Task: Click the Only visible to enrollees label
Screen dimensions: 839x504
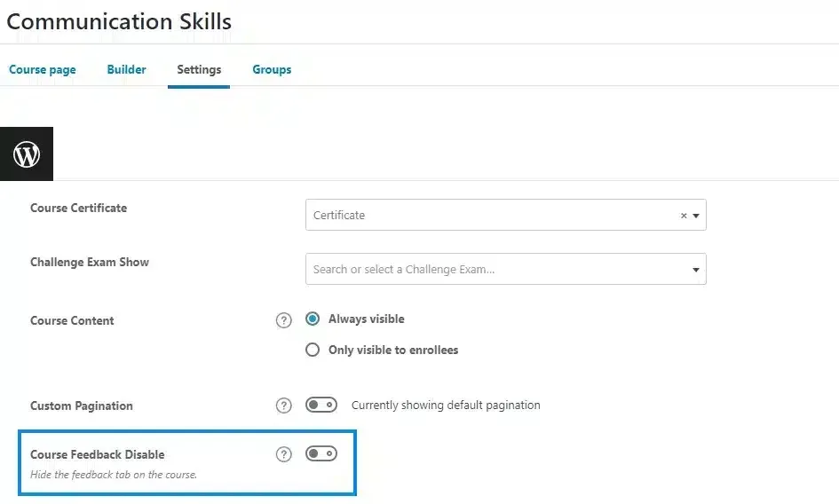Action: [393, 350]
